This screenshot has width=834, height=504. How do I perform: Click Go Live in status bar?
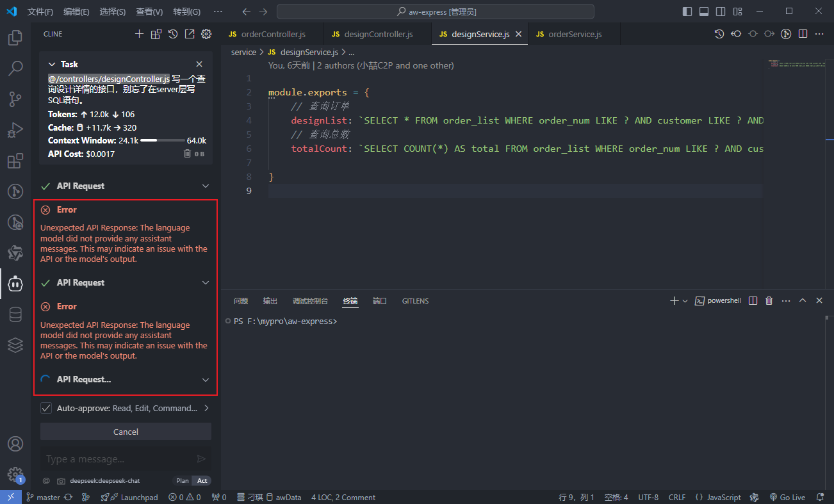coord(787,498)
